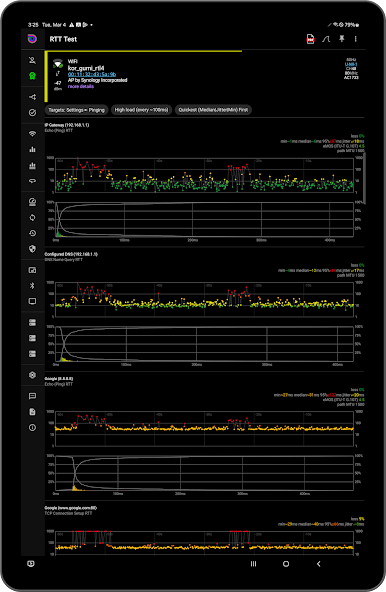Open the purple more details link

81,86
